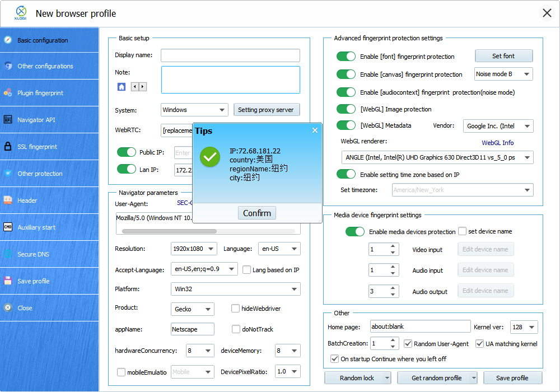Close the Tips dialog with X
560x392 pixels.
click(x=315, y=130)
